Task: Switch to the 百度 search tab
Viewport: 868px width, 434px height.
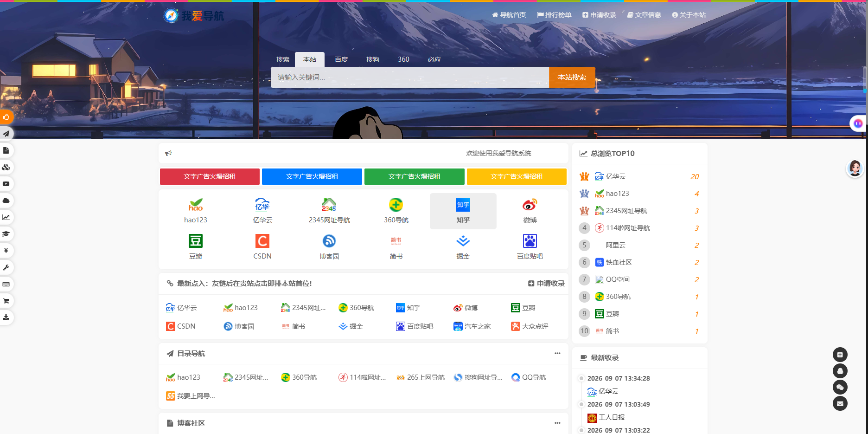Action: coord(341,59)
